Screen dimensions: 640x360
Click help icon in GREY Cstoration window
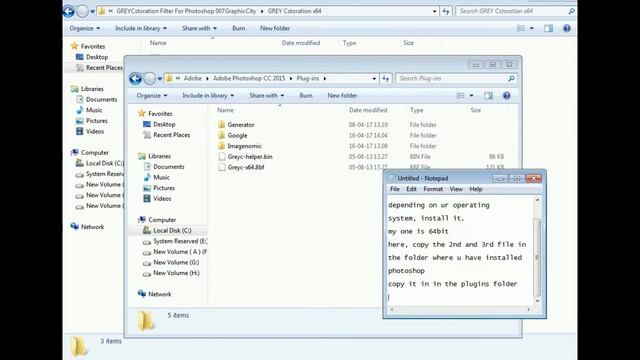click(x=567, y=28)
